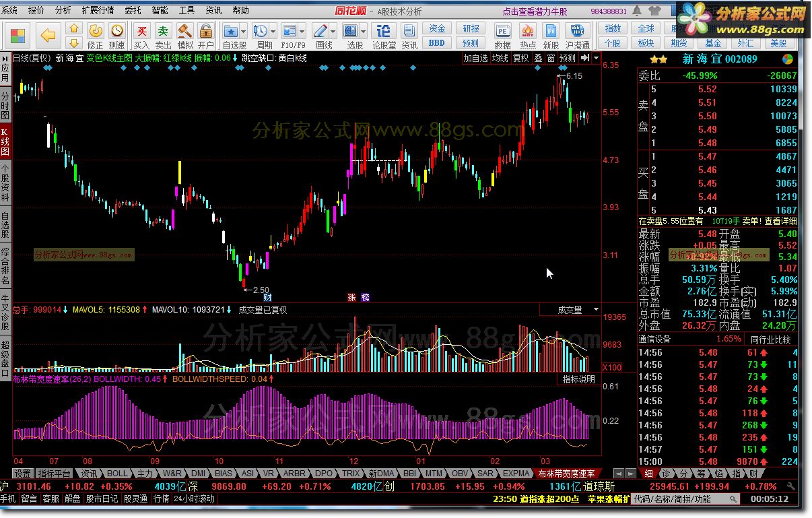Click the 板块 button
The width and height of the screenshot is (812, 518).
[646, 42]
